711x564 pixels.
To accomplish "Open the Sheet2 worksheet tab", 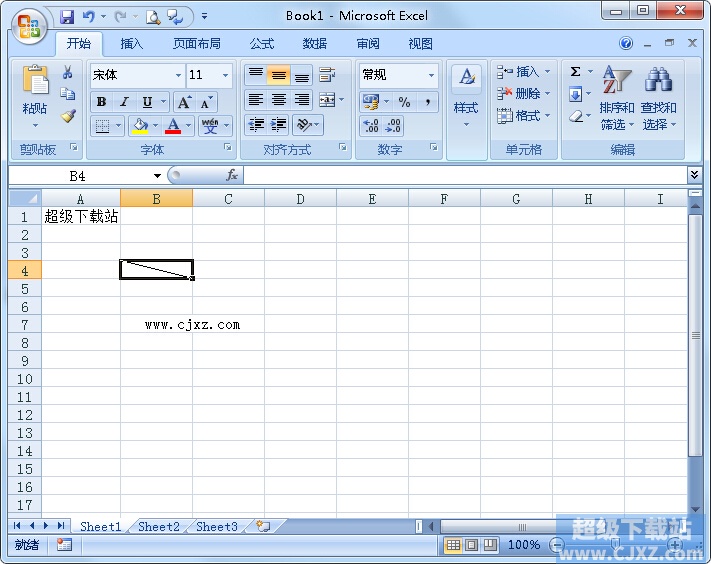I will 159,526.
